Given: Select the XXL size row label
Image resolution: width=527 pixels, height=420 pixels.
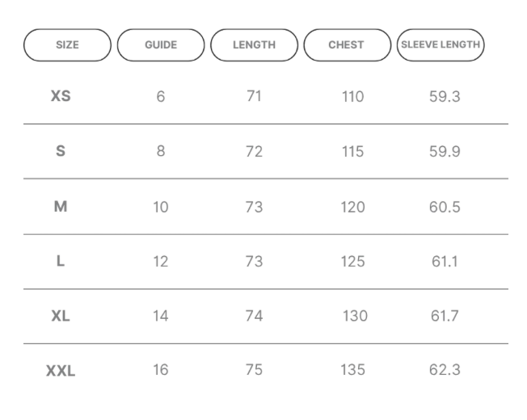Looking at the screenshot, I should pos(61,371).
